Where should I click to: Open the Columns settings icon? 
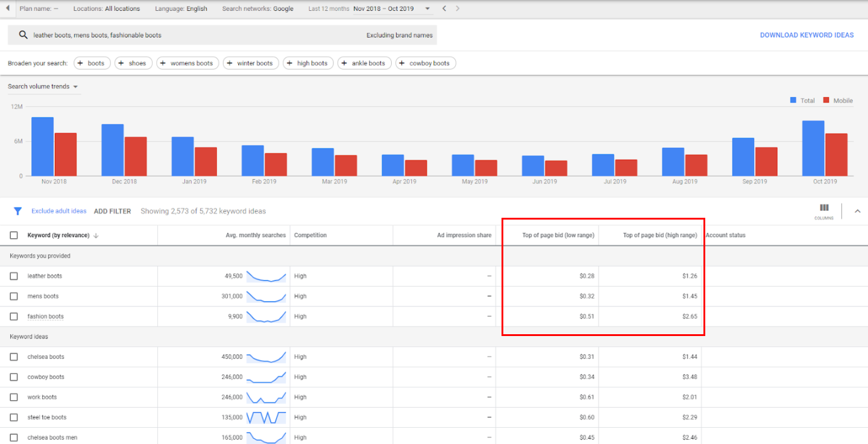click(824, 208)
